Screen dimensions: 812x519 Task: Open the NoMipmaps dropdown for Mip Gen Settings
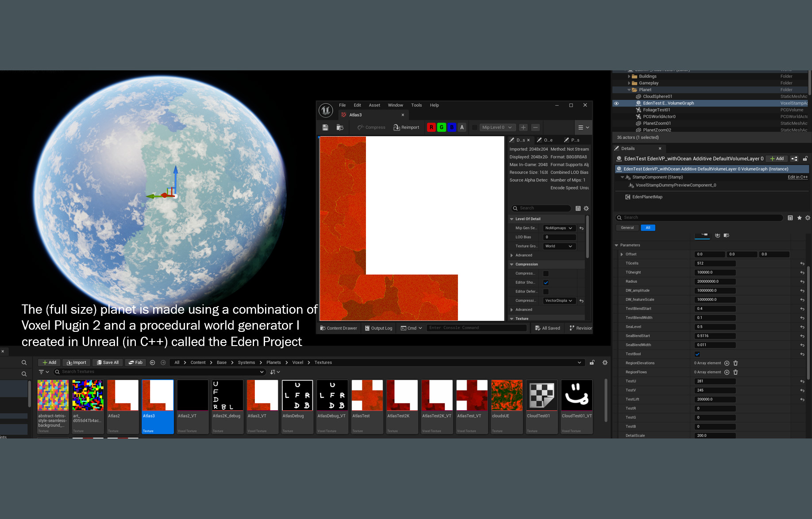558,228
